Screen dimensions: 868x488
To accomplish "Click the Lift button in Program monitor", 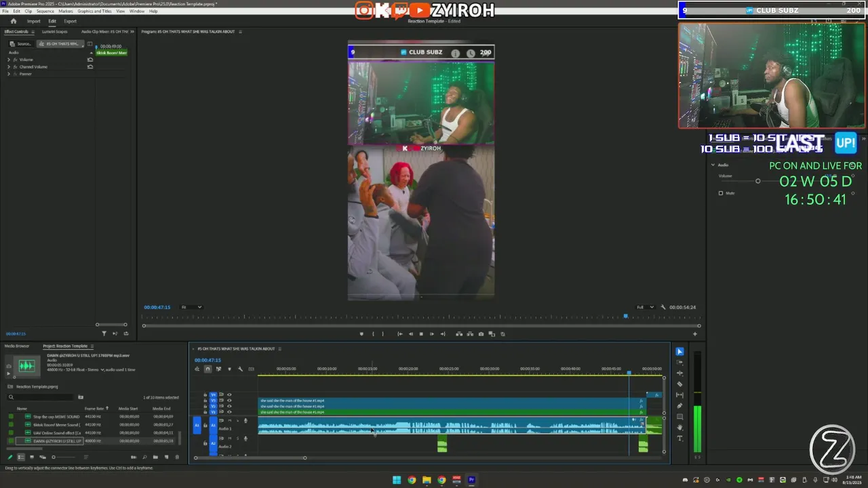I will pyautogui.click(x=459, y=333).
